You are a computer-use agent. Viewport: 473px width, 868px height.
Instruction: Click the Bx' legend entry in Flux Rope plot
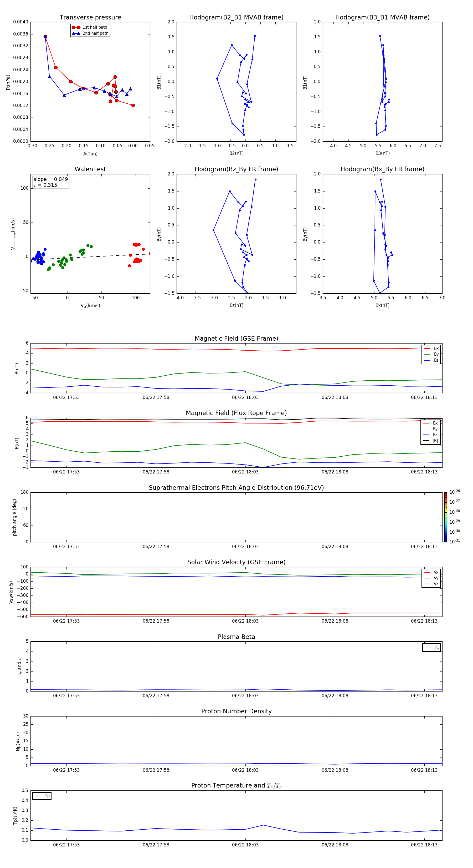[x=431, y=423]
